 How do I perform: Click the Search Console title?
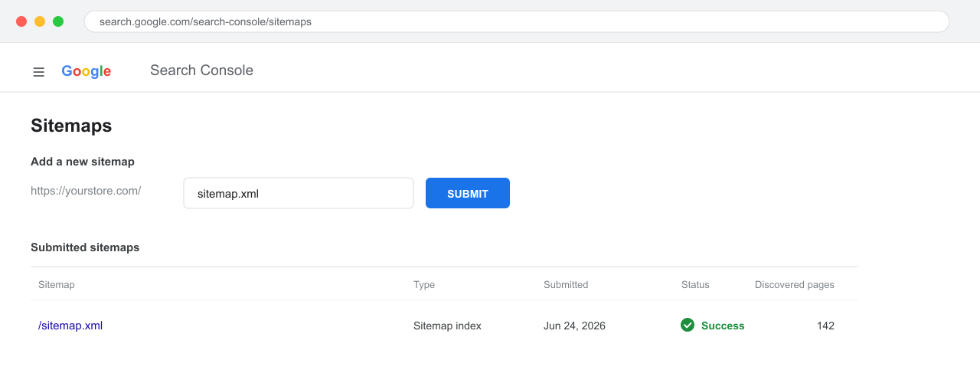[201, 70]
